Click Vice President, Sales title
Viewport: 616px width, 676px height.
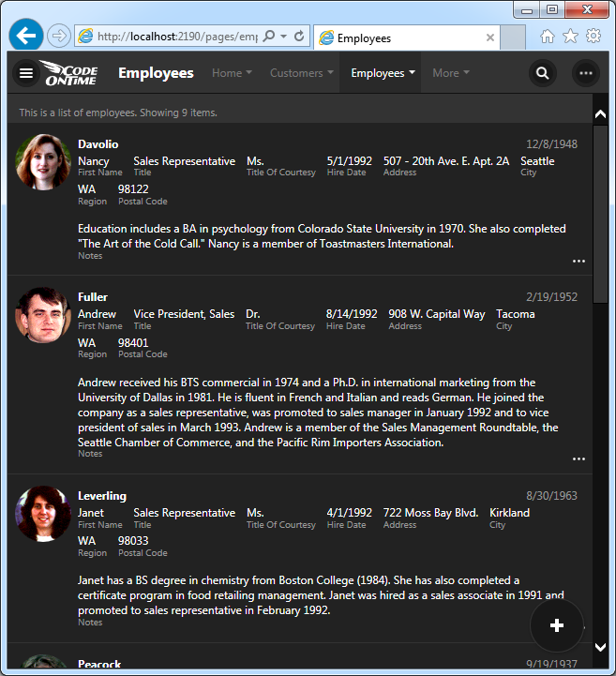point(184,314)
